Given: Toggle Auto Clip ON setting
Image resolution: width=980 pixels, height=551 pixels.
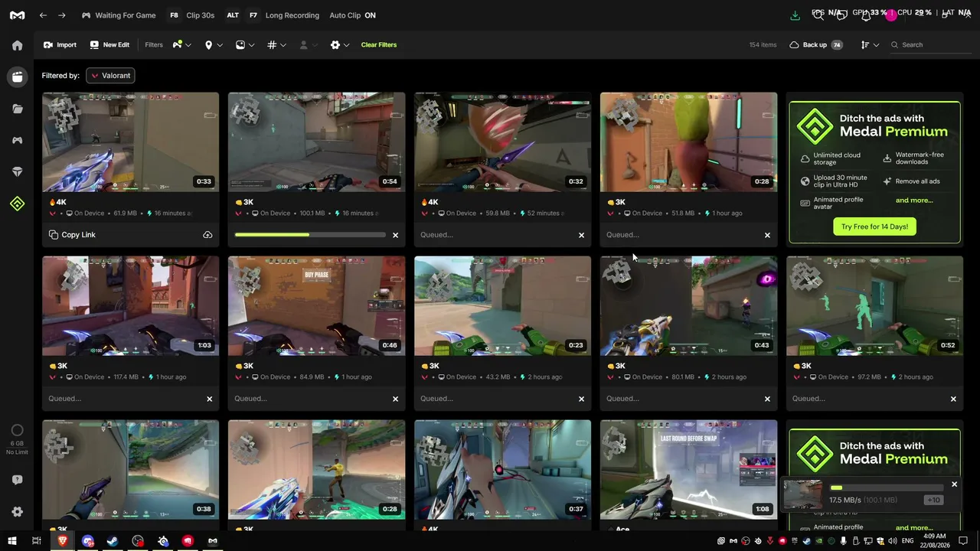Looking at the screenshot, I should point(352,15).
